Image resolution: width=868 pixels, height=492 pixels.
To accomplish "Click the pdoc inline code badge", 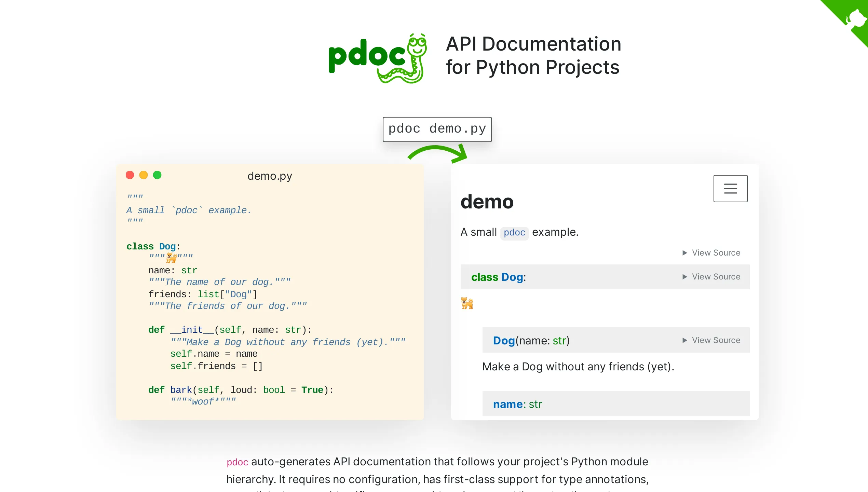I will click(514, 233).
